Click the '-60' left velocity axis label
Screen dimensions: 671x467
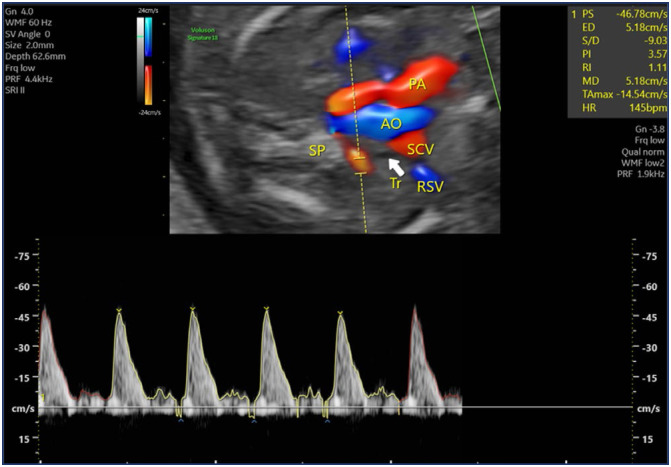21,286
